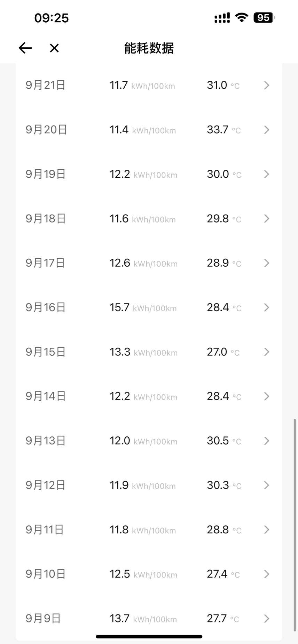The height and width of the screenshot is (644, 298).
Task: Tap the Wi-Fi status icon
Action: pyautogui.click(x=241, y=17)
